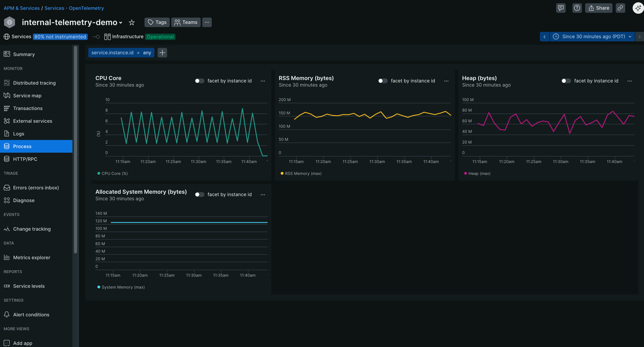Viewport: 644px width, 347px height.
Task: Click the copy permalink icon
Action: 620,8
